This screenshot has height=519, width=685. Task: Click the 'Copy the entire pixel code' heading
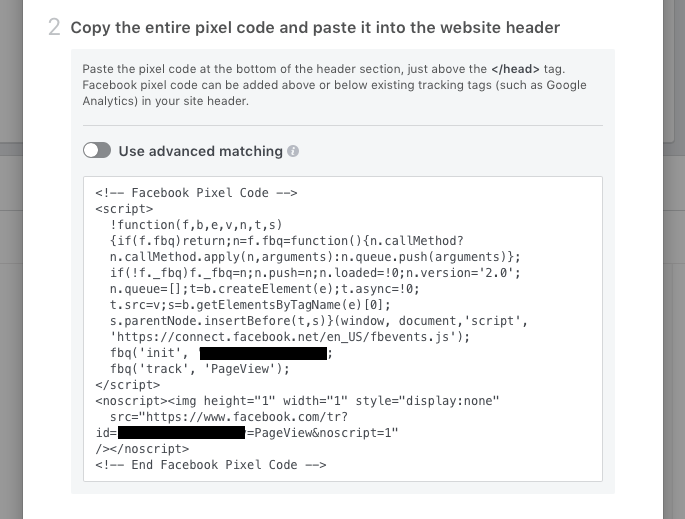(x=315, y=28)
